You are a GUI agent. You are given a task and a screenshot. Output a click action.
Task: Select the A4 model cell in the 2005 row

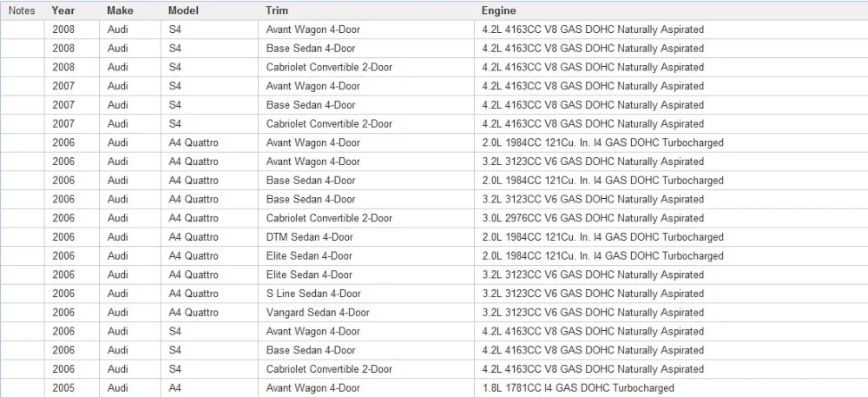[x=209, y=388]
